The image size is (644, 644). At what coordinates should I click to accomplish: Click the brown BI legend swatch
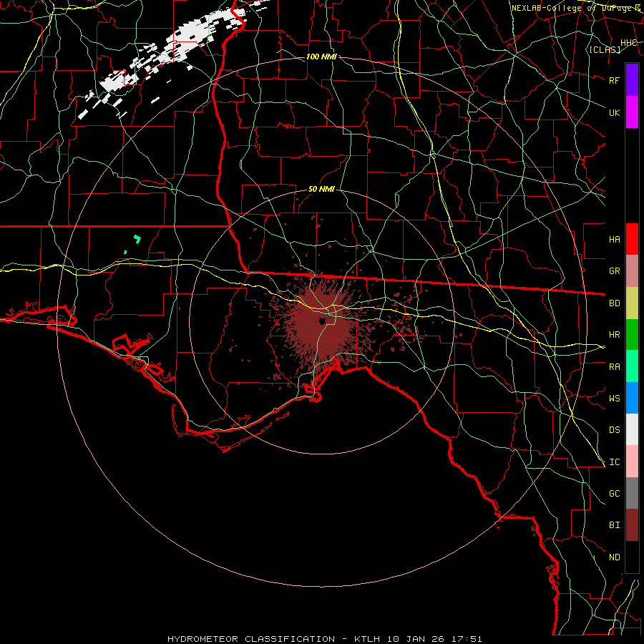632,525
